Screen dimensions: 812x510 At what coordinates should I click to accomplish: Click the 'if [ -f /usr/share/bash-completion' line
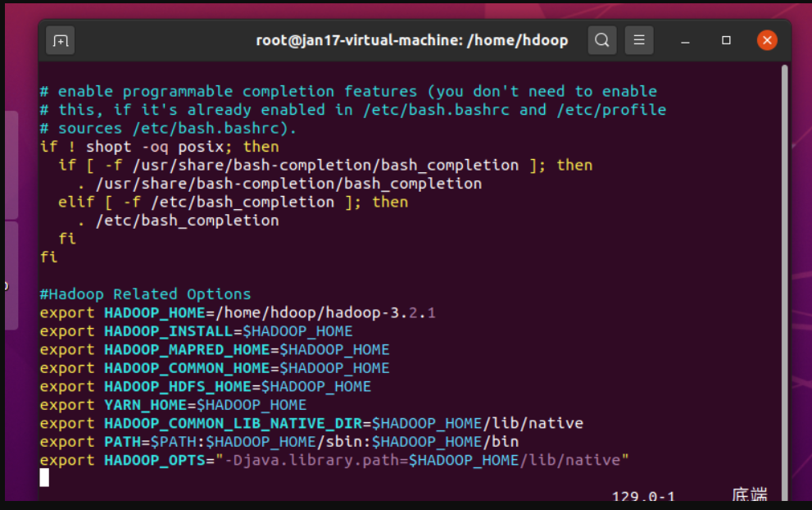pyautogui.click(x=325, y=166)
